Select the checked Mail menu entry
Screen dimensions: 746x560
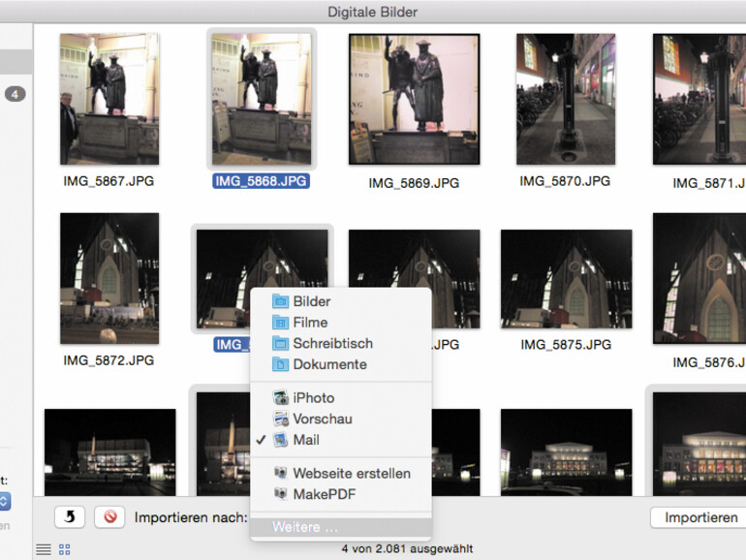pyautogui.click(x=341, y=440)
